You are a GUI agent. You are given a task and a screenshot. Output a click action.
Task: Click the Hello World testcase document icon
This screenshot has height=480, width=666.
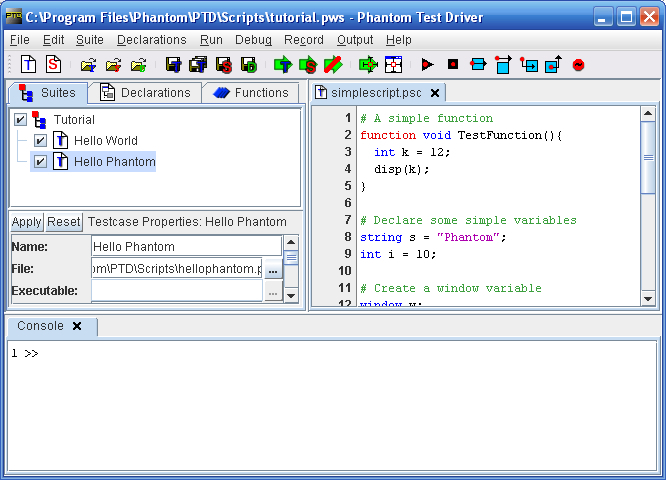pyautogui.click(x=60, y=140)
